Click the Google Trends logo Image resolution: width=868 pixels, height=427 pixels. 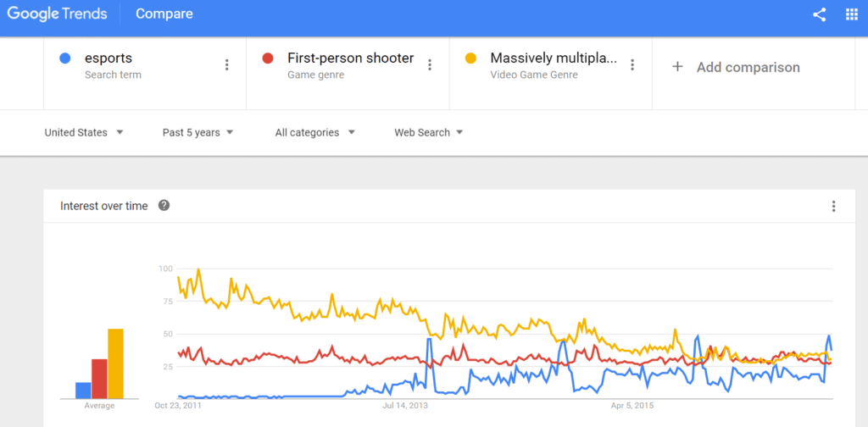(58, 14)
